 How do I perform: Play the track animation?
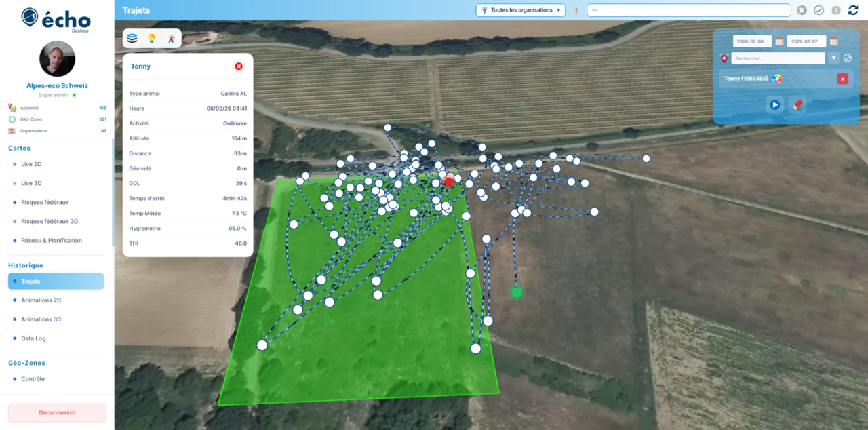coord(774,105)
